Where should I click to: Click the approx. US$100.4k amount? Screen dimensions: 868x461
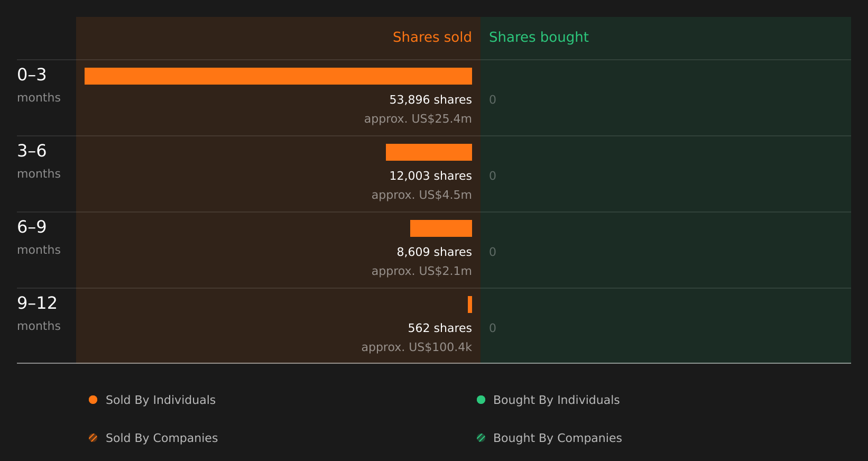point(417,347)
